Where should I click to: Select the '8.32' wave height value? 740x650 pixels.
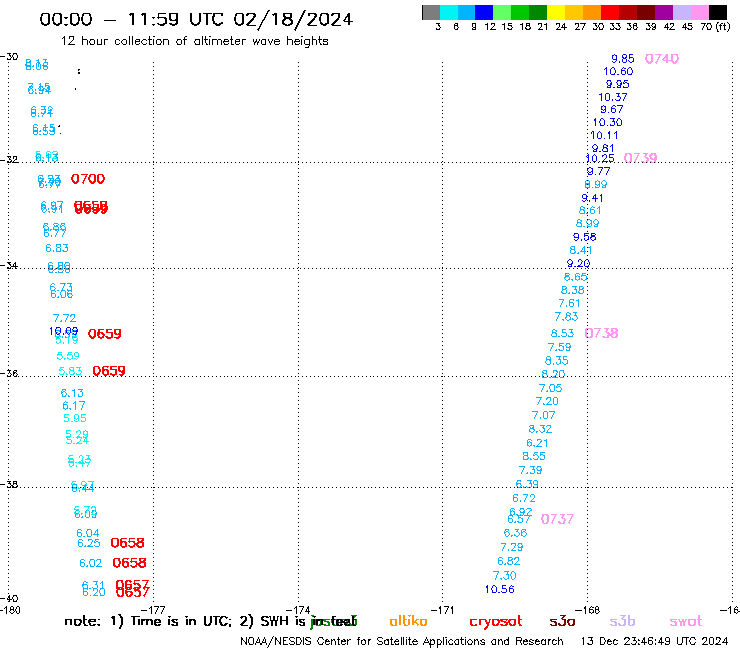[x=540, y=429]
